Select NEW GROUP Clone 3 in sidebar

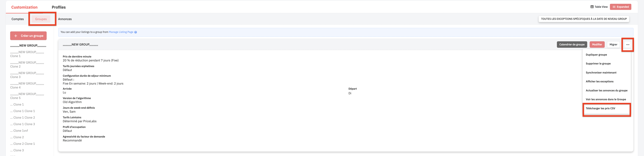pyautogui.click(x=27, y=75)
